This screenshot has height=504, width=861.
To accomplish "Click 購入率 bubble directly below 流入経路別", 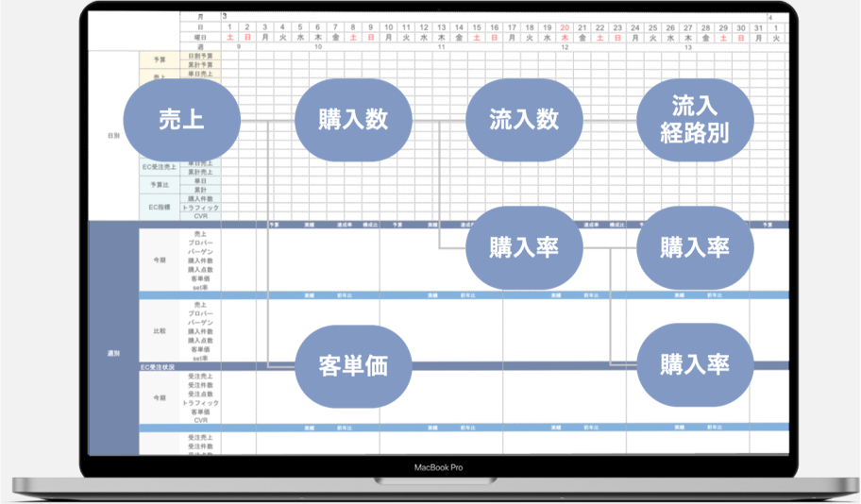I will point(695,246).
